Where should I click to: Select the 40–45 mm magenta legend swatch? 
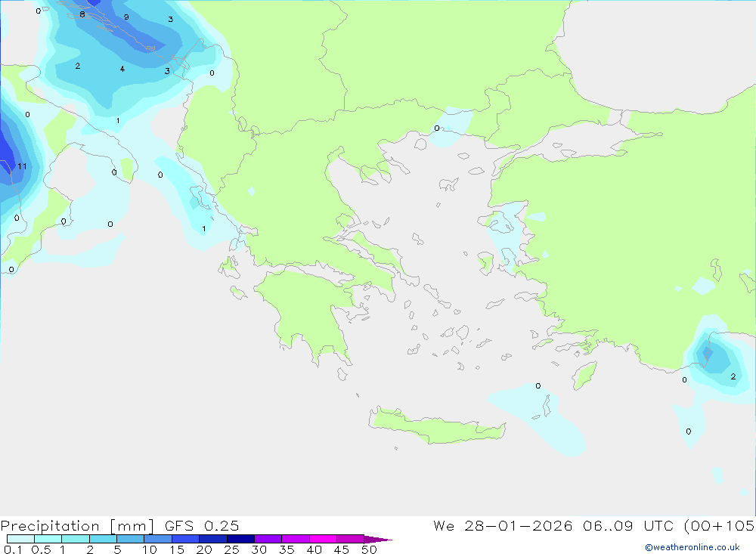(x=323, y=539)
